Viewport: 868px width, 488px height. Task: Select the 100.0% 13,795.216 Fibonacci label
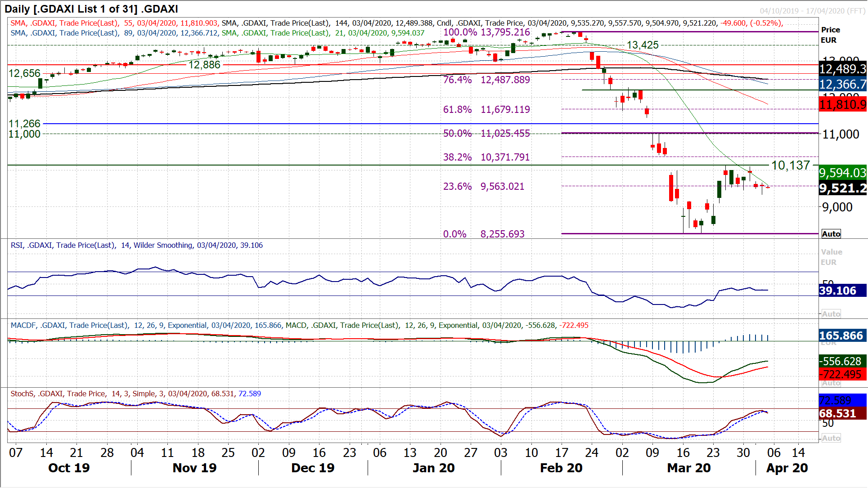tap(486, 32)
